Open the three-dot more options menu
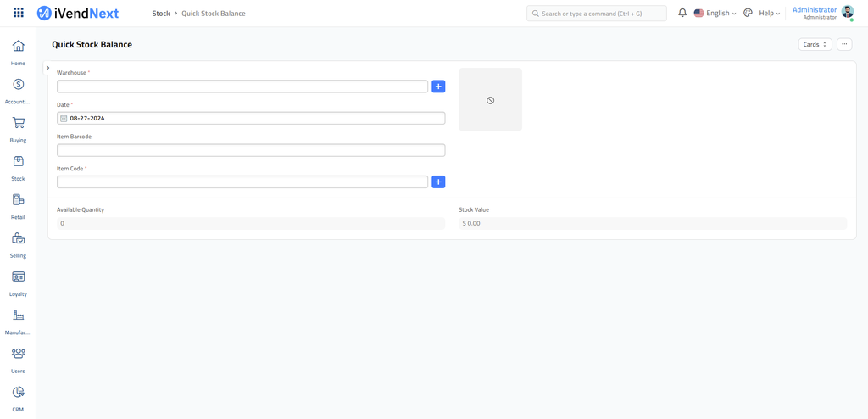 844,44
